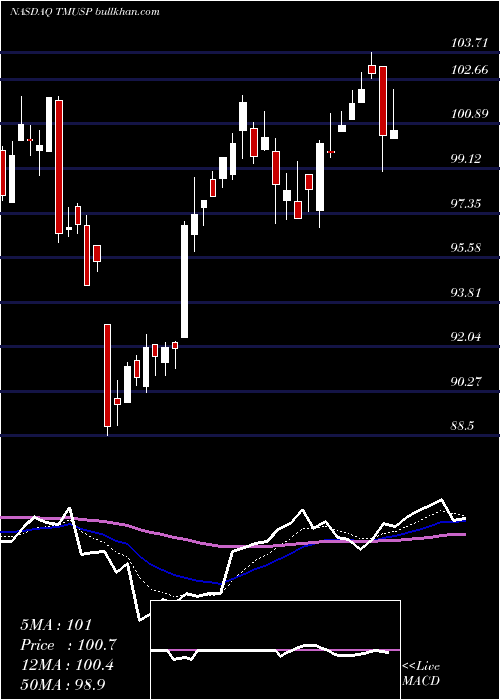The width and height of the screenshot is (500, 700).
Task: Click the 100.89 price axis label
Action: pos(469,114)
